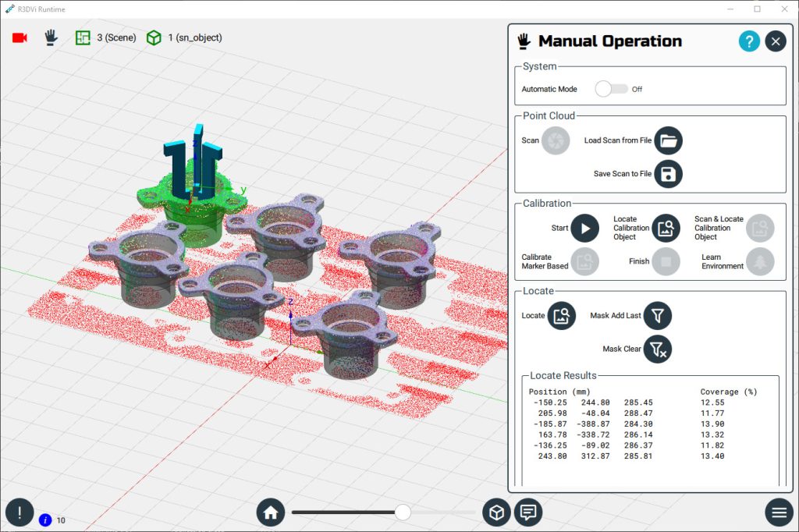The height and width of the screenshot is (532, 799).
Task: Click the Locate Calibration Object icon
Action: 666,229
